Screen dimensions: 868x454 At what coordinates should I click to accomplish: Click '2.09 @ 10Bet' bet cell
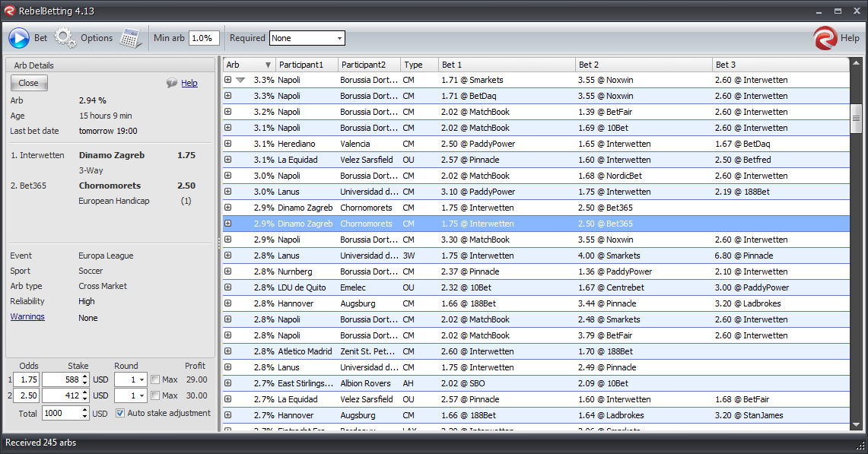(603, 383)
